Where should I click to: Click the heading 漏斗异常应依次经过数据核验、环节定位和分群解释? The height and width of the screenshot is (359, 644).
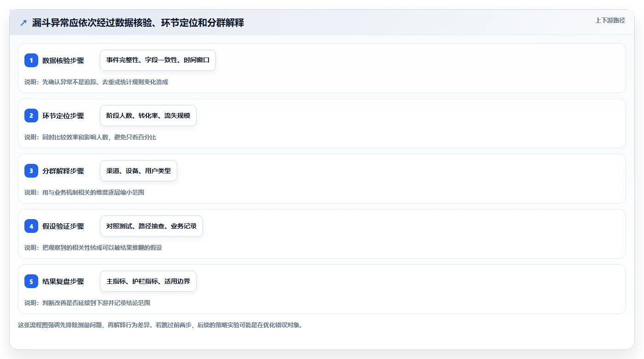click(138, 23)
